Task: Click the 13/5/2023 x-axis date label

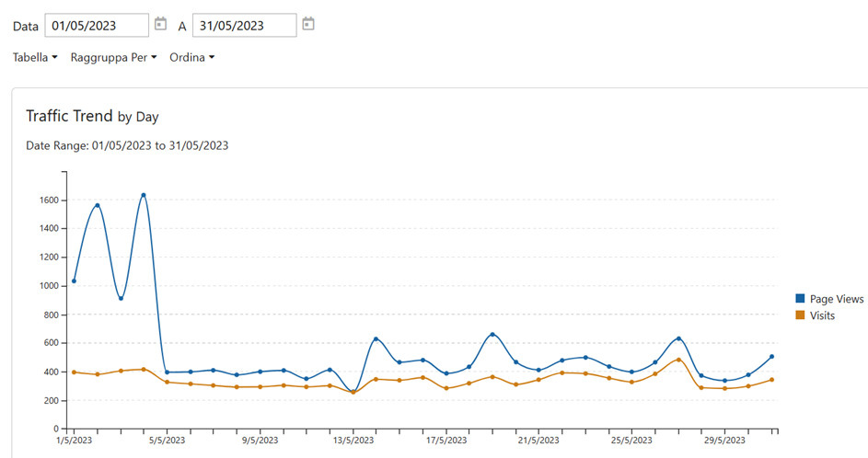Action: coord(353,441)
